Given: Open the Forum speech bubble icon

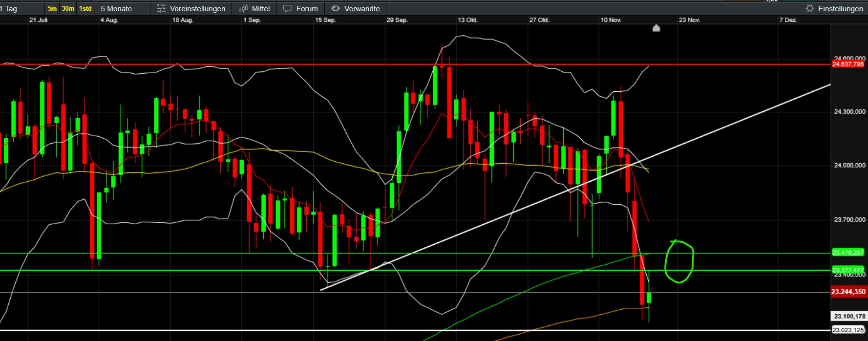Looking at the screenshot, I should click(288, 9).
